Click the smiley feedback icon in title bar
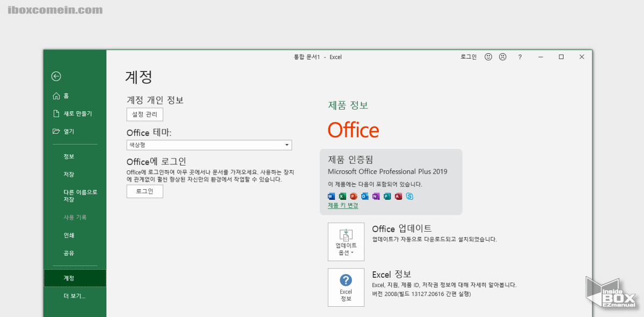 (488, 56)
